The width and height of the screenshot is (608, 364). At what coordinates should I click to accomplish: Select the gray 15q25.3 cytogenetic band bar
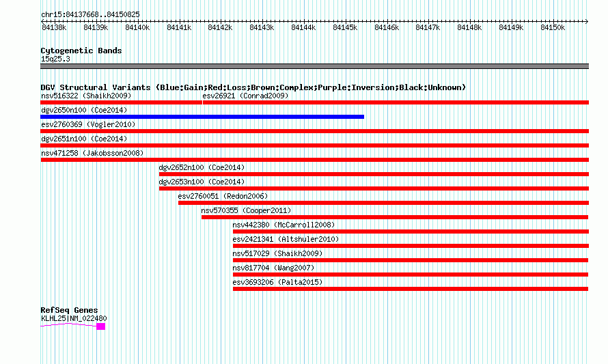tap(314, 66)
